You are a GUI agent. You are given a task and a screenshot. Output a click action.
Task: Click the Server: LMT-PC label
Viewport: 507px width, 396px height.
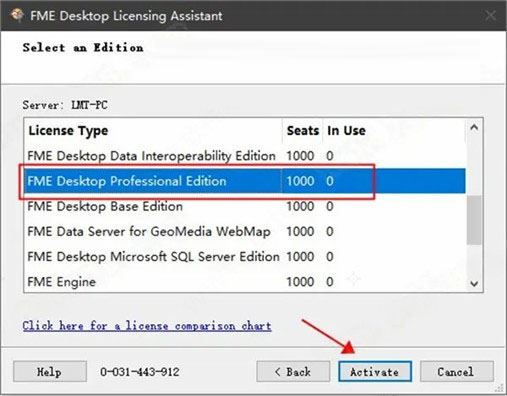(x=65, y=105)
